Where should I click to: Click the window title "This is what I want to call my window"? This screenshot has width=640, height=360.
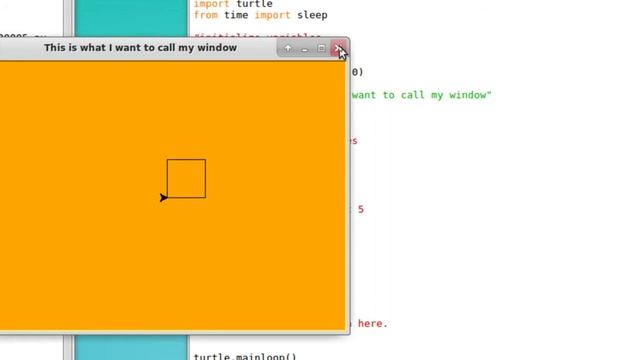coord(140,48)
